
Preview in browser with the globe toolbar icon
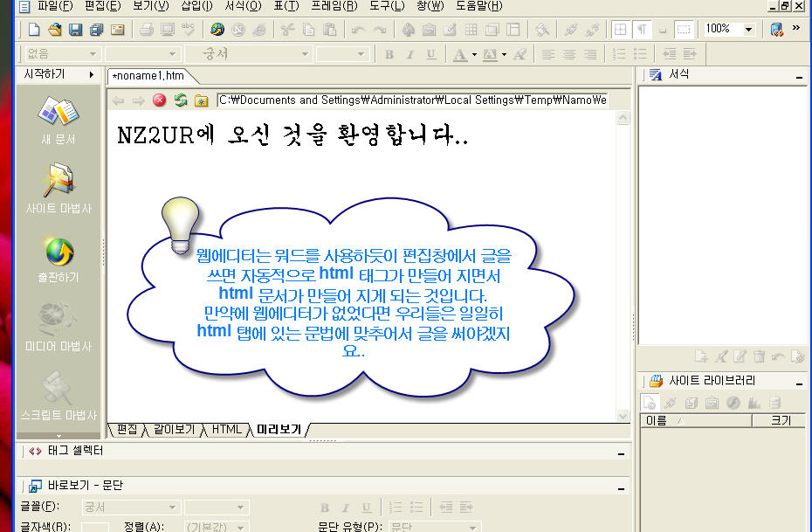pos(217,29)
